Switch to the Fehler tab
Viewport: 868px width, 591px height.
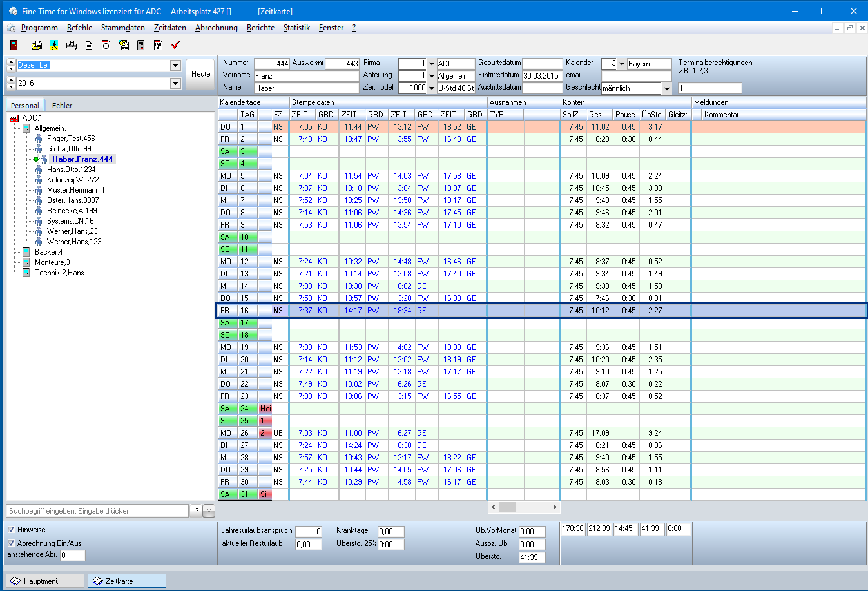(x=62, y=106)
